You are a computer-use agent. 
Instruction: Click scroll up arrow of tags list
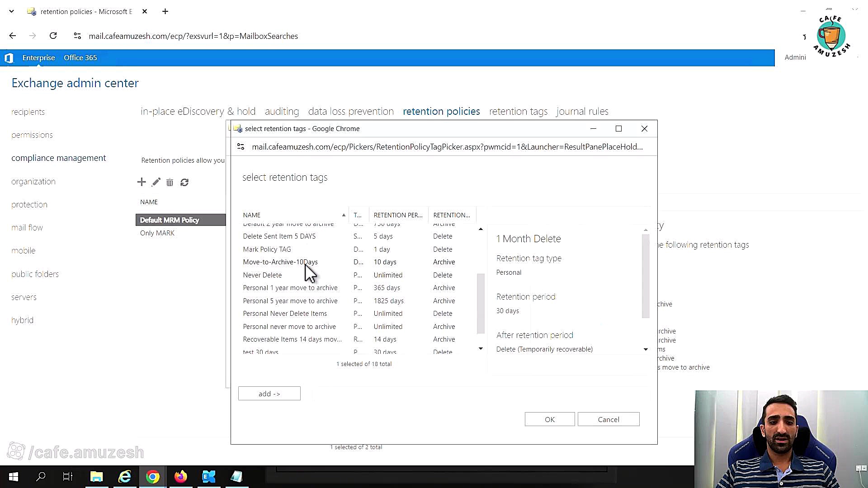click(x=481, y=229)
